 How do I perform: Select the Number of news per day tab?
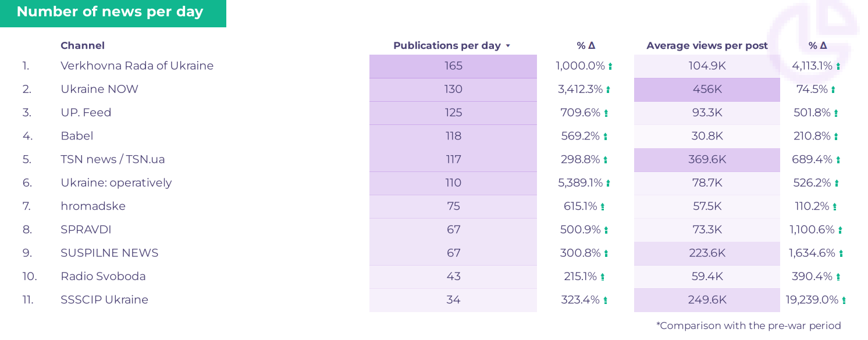coord(110,12)
